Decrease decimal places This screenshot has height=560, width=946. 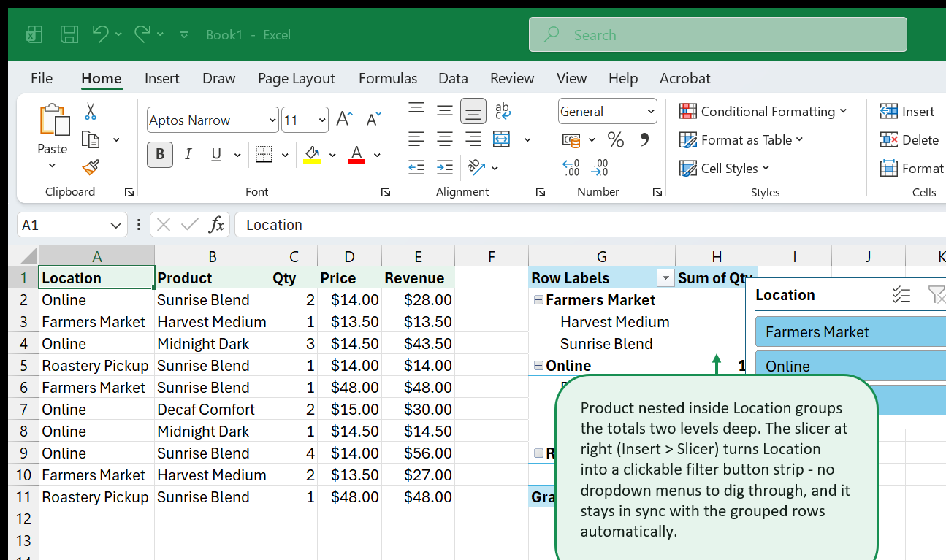[600, 168]
